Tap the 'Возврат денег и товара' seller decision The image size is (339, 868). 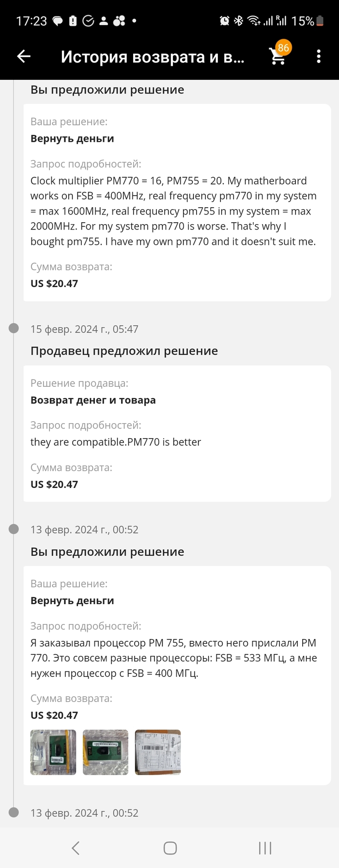tap(93, 400)
